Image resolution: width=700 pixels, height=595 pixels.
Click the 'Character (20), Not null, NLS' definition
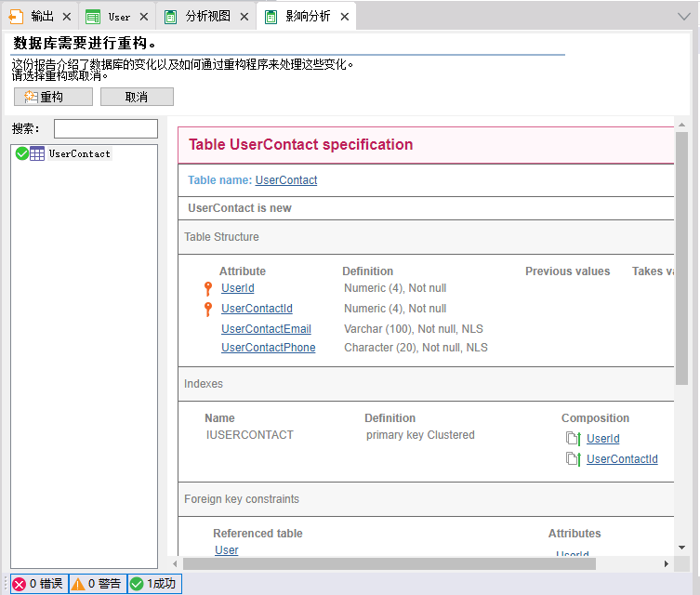point(416,348)
